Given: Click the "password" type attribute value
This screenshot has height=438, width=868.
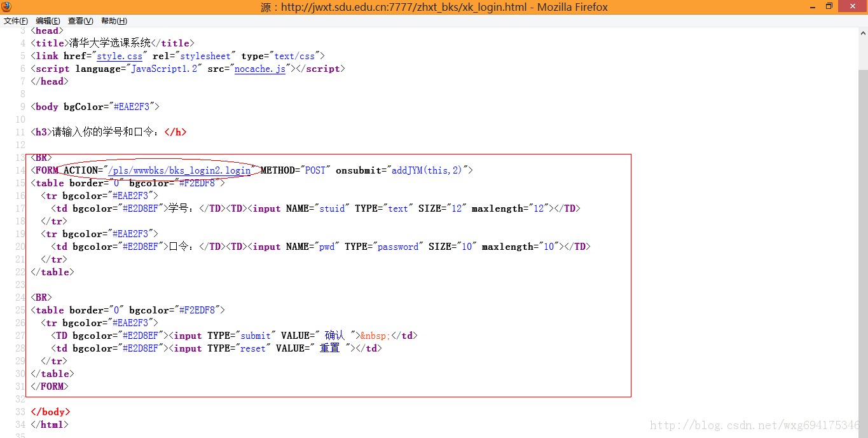Looking at the screenshot, I should coord(399,247).
